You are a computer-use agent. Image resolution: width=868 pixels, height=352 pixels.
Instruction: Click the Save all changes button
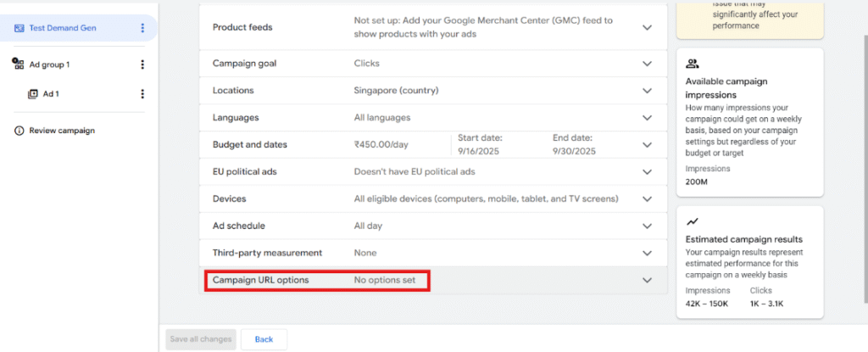click(200, 339)
